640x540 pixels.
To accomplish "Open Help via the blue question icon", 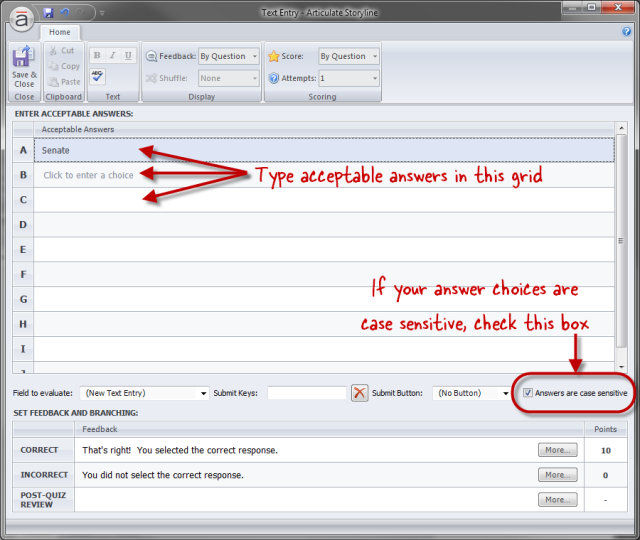I will coord(627,31).
